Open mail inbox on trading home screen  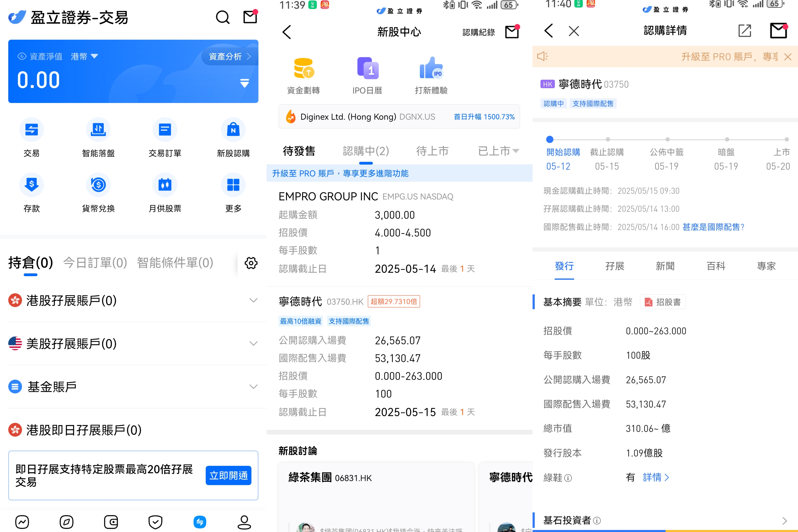251,17
